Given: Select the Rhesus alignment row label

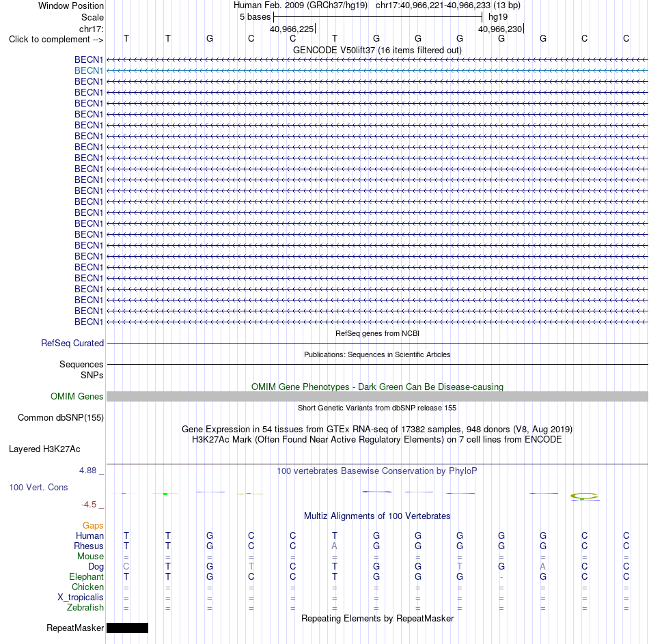Looking at the screenshot, I should coord(89,546).
